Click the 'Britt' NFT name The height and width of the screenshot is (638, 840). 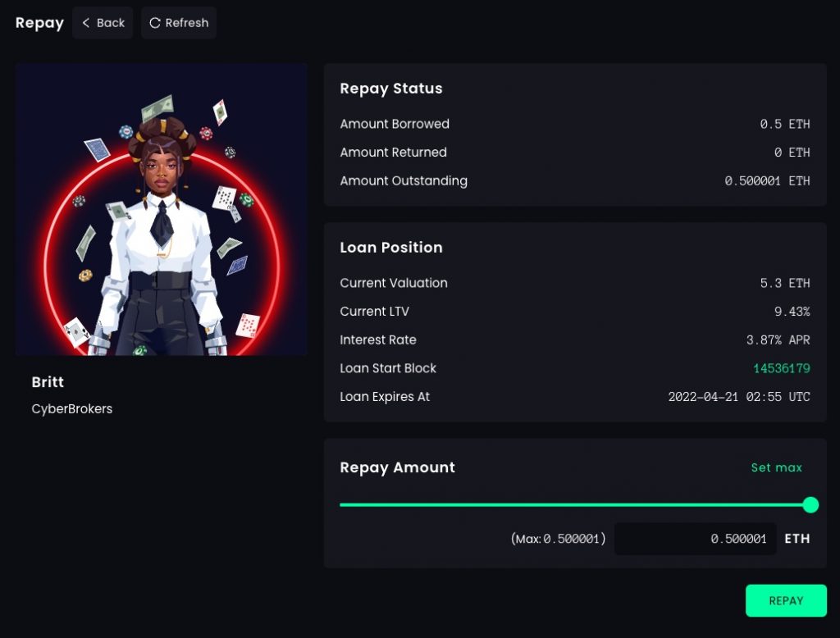tap(48, 382)
